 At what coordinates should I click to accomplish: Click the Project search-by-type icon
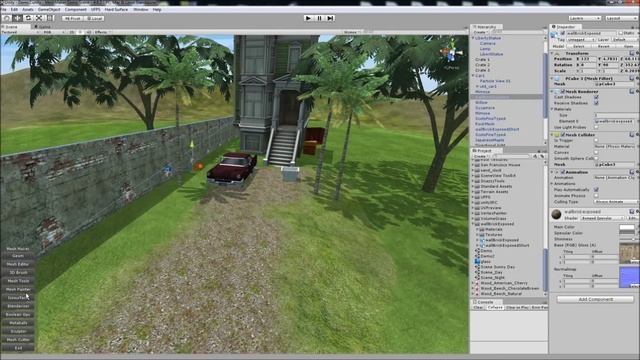(535, 156)
